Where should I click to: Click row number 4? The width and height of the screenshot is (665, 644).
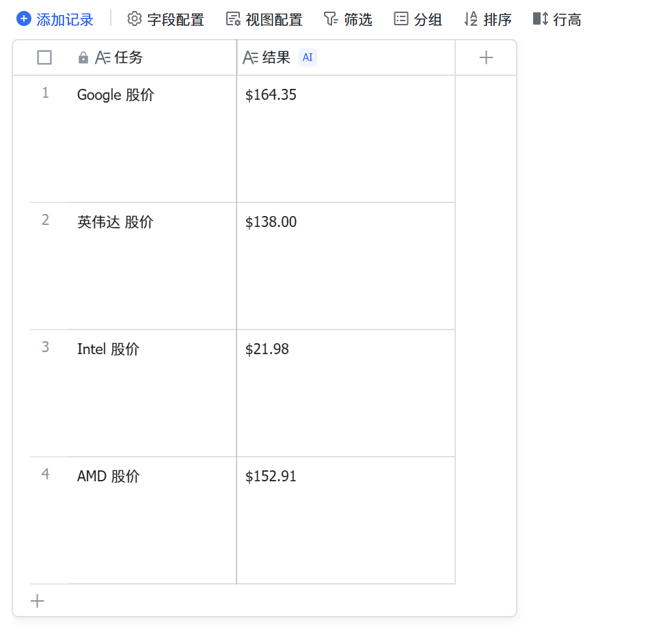[45, 474]
